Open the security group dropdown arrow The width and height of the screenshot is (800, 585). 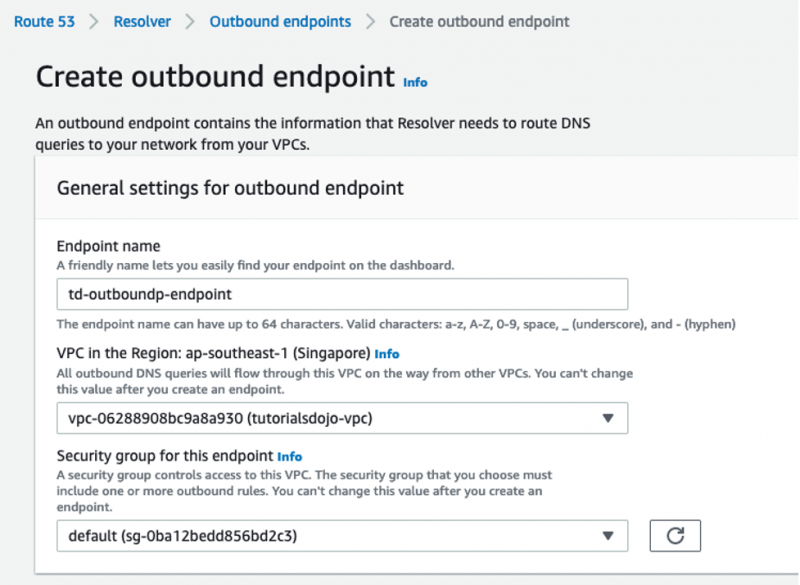609,536
